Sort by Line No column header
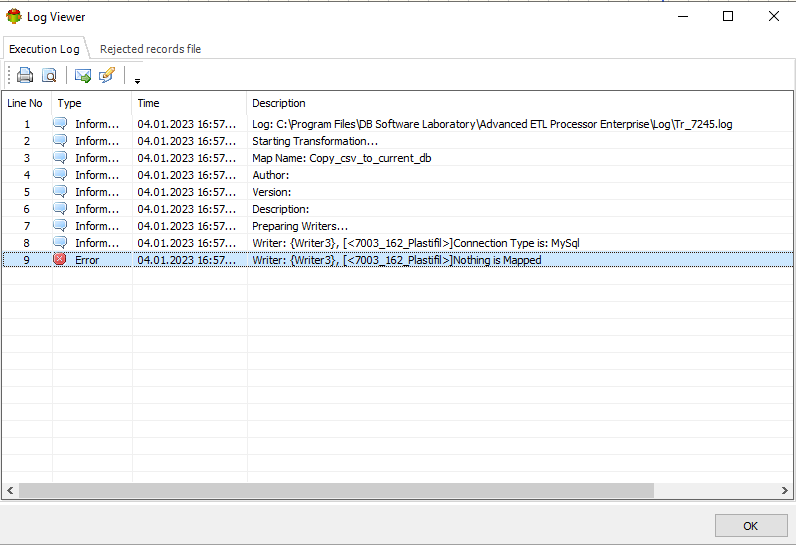 pyautogui.click(x=25, y=103)
